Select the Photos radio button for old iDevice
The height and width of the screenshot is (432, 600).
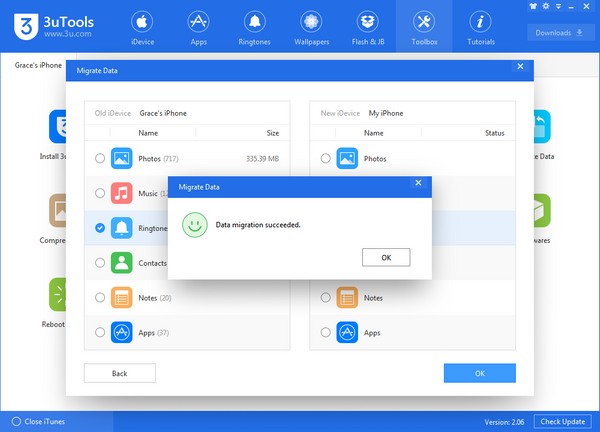[x=99, y=158]
